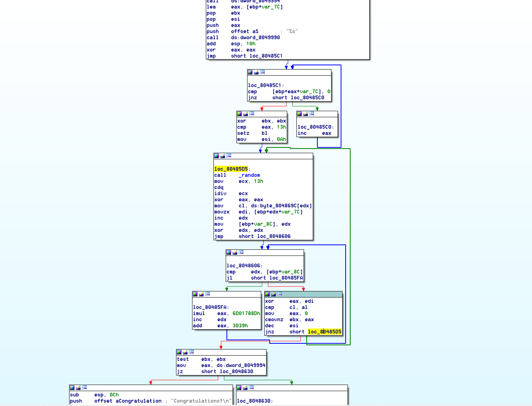Click group icon on 'test ebx, ebx' node
The width and height of the screenshot is (532, 406).
(x=191, y=352)
